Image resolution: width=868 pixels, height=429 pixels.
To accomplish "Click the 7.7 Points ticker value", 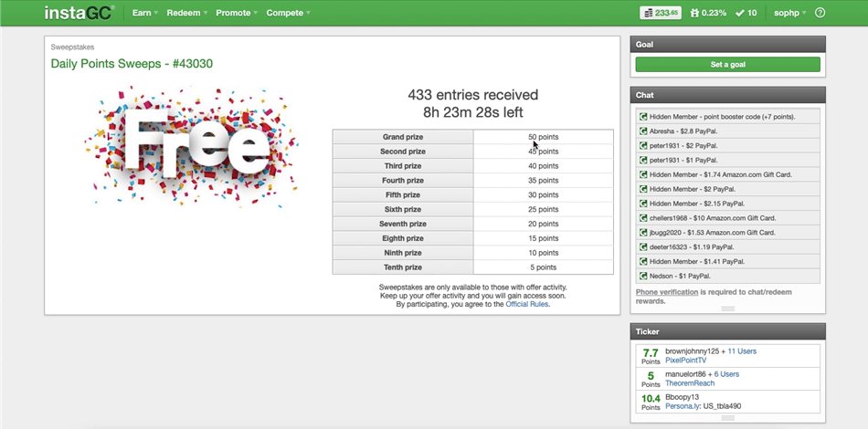I will [x=651, y=356].
